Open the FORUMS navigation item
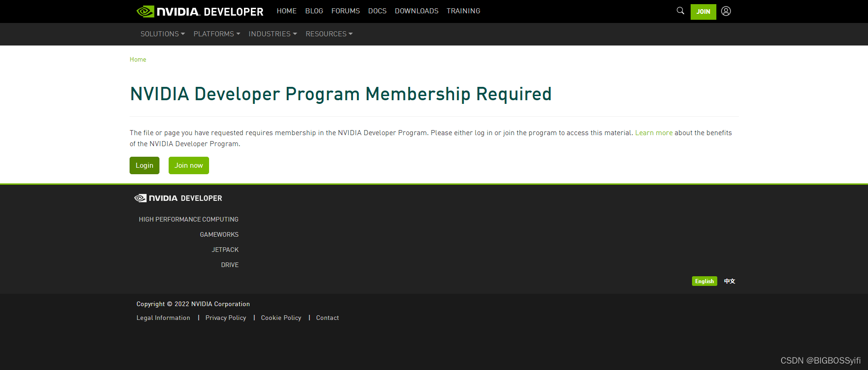 point(346,11)
